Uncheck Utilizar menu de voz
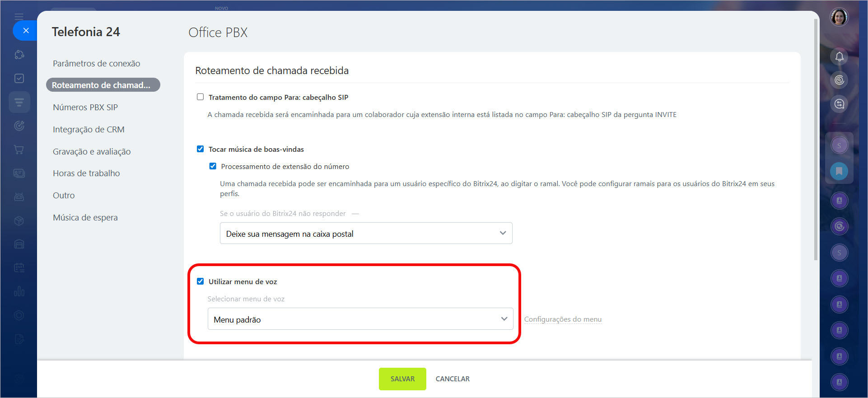Viewport: 868px width, 398px height. 200,281
